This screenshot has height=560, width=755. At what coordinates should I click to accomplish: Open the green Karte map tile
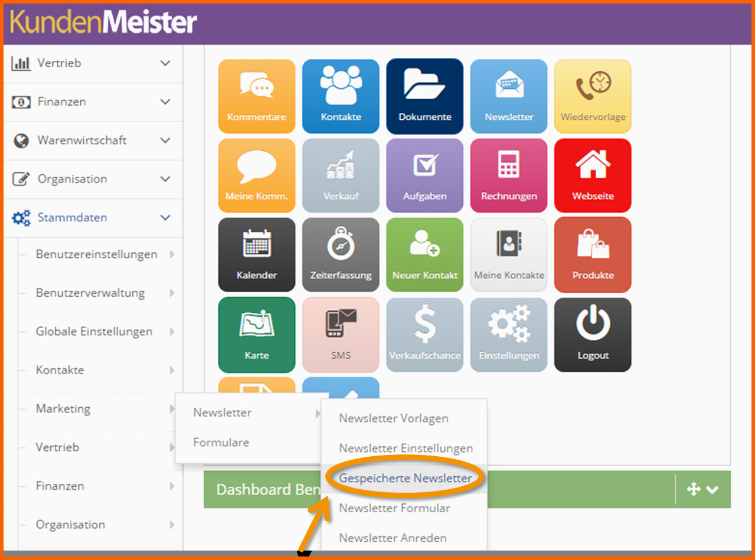[x=257, y=335]
